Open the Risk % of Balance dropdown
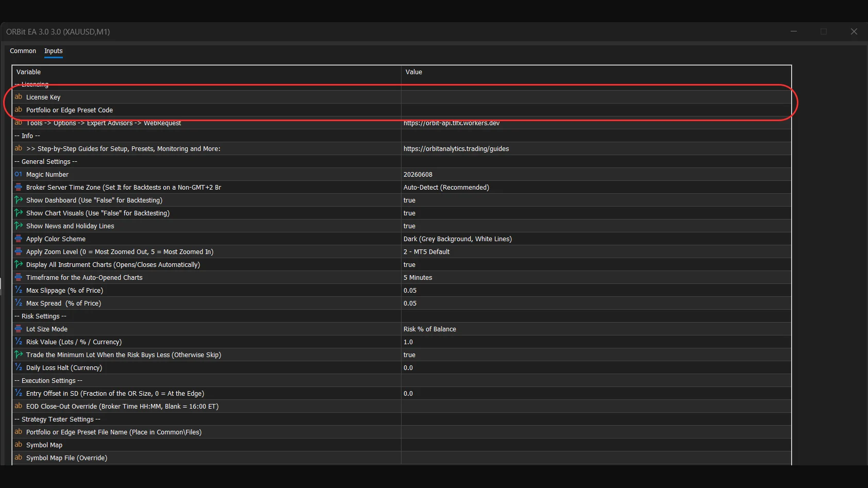 pyautogui.click(x=596, y=329)
